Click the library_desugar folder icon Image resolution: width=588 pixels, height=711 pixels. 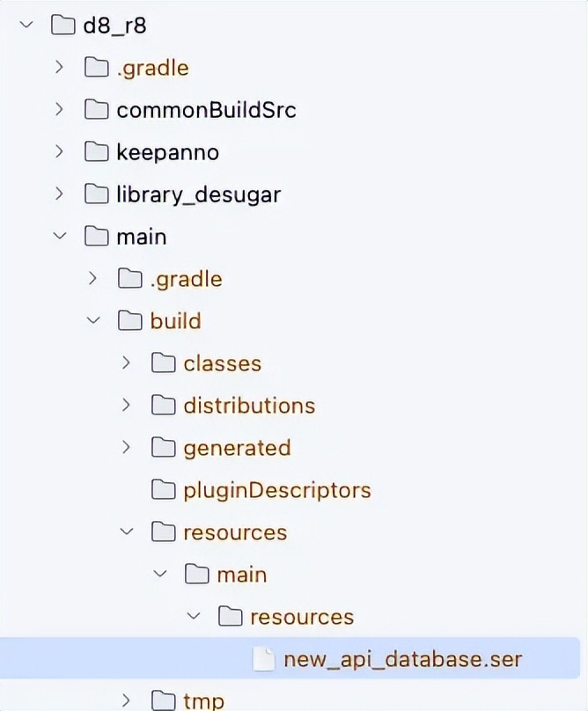click(x=96, y=194)
